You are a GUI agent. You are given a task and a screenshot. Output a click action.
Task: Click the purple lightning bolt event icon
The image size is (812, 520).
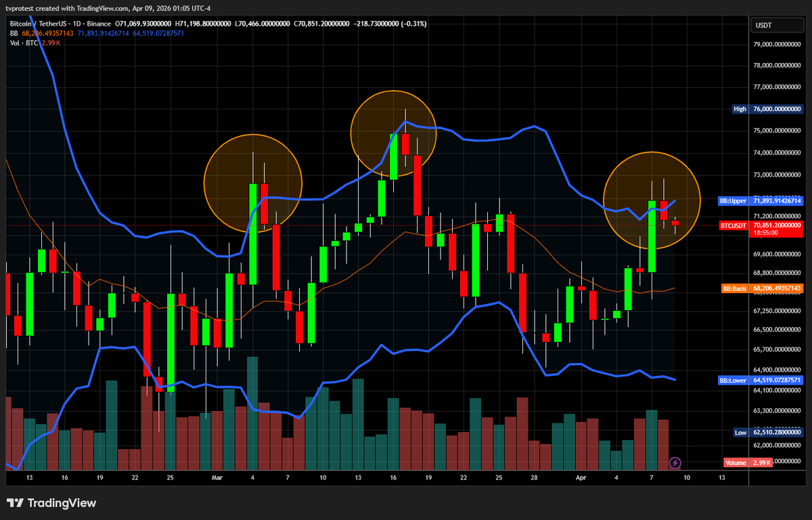coord(675,463)
